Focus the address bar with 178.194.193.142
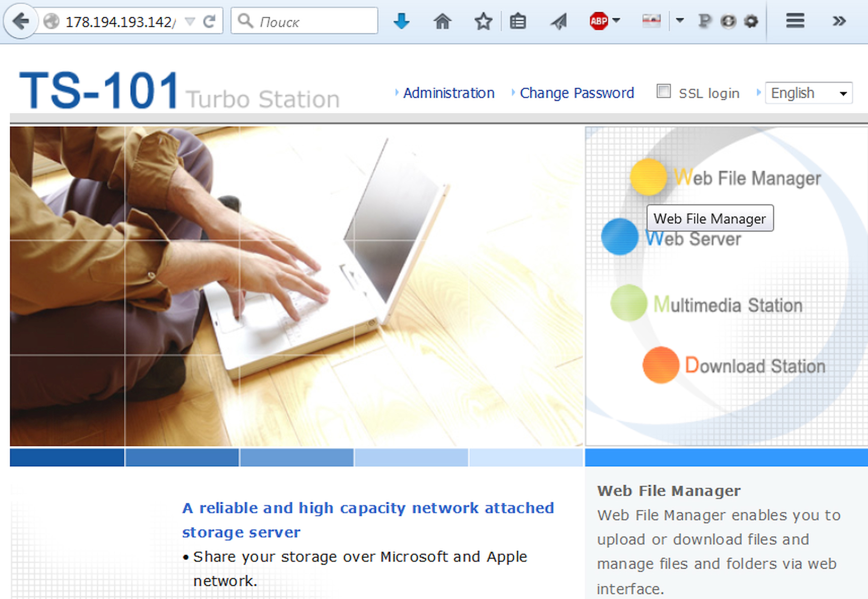This screenshot has height=599, width=868. tap(120, 22)
